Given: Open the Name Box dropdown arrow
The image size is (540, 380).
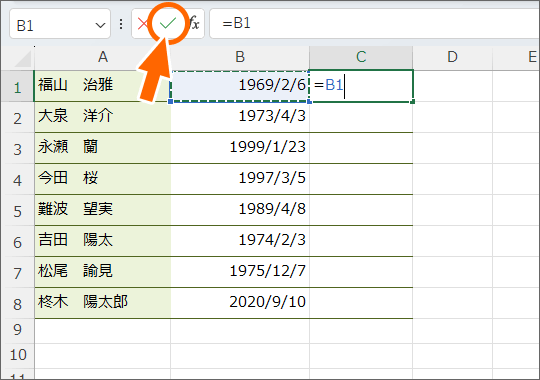Looking at the screenshot, I should pos(100,25).
